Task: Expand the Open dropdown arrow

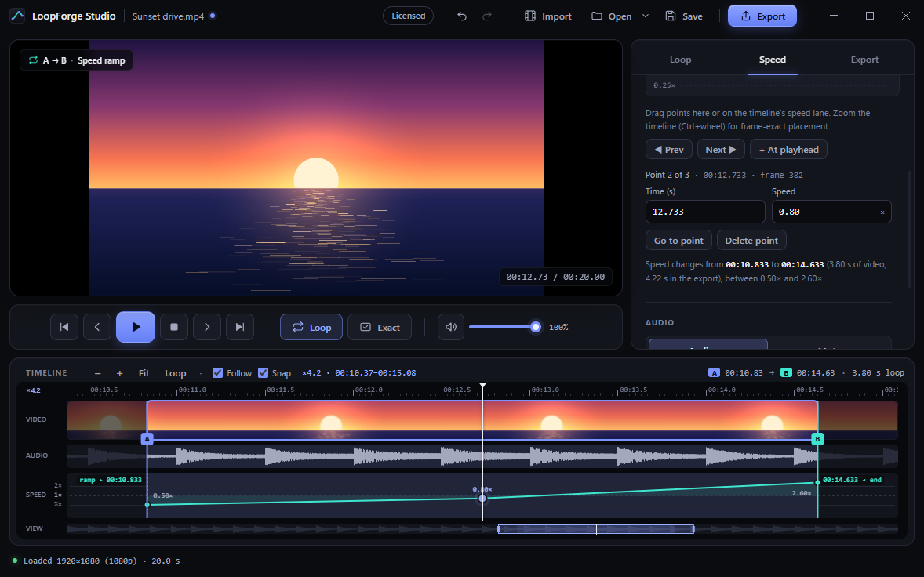Action: [x=646, y=16]
